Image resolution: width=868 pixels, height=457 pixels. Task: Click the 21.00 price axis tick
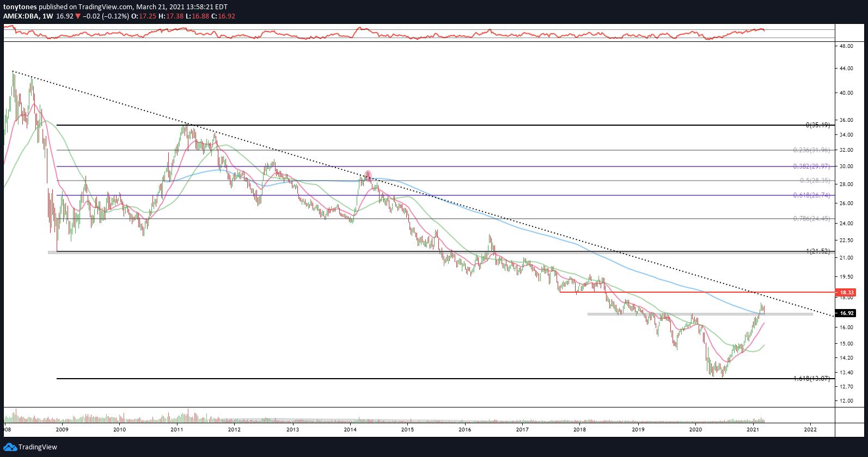(846, 258)
